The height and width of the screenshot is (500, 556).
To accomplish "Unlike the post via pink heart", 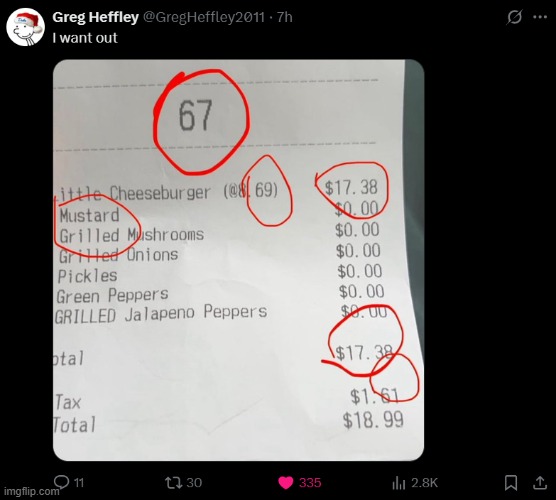I will pyautogui.click(x=286, y=483).
